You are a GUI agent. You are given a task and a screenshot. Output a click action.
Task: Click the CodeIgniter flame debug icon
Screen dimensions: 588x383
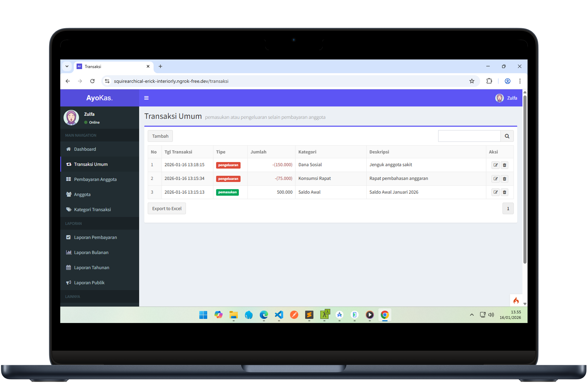point(516,300)
